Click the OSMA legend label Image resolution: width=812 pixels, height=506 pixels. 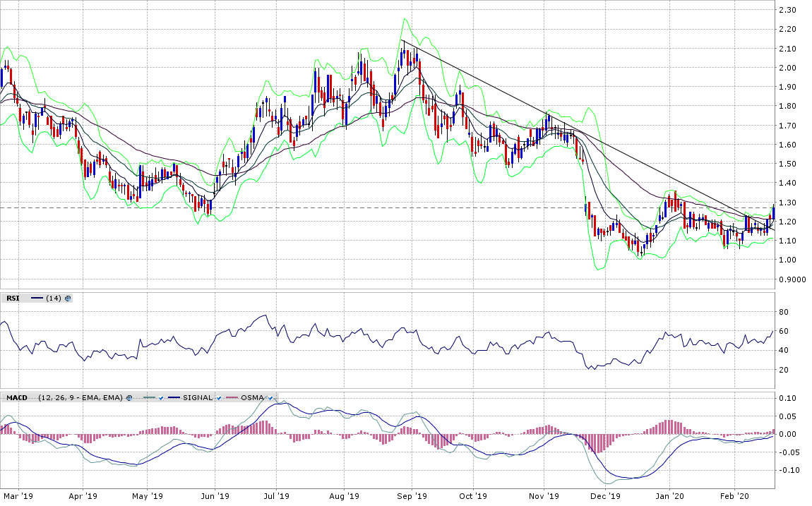point(252,398)
